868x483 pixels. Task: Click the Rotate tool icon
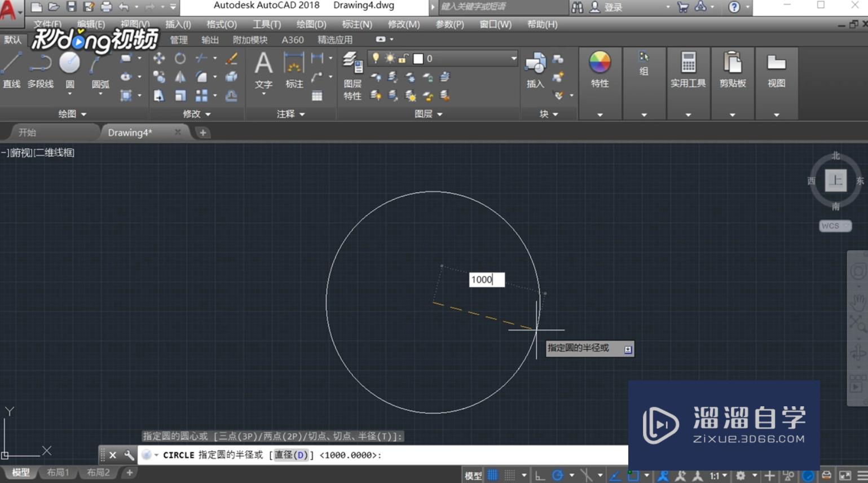click(x=180, y=58)
